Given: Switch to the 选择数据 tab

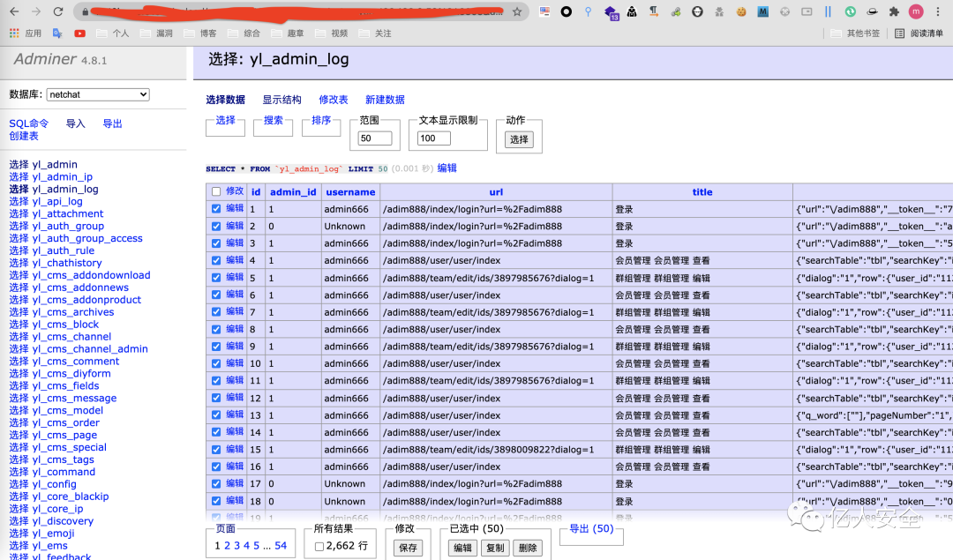Looking at the screenshot, I should pyautogui.click(x=226, y=100).
